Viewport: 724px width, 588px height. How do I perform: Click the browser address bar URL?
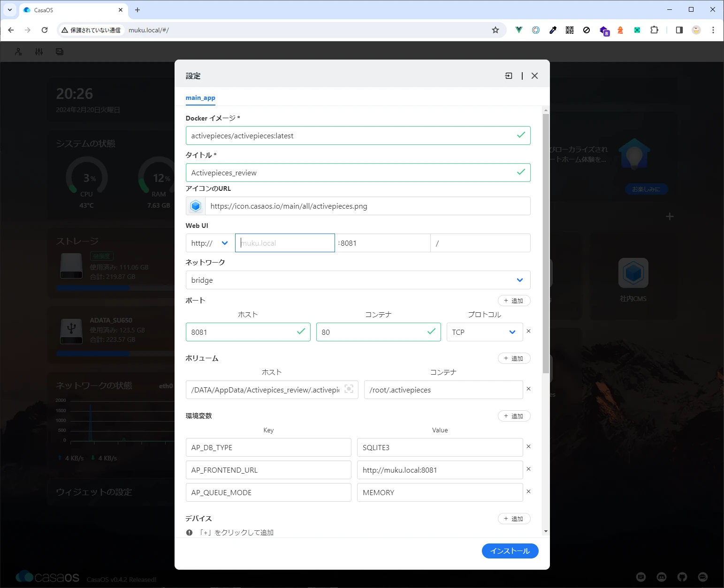149,30
